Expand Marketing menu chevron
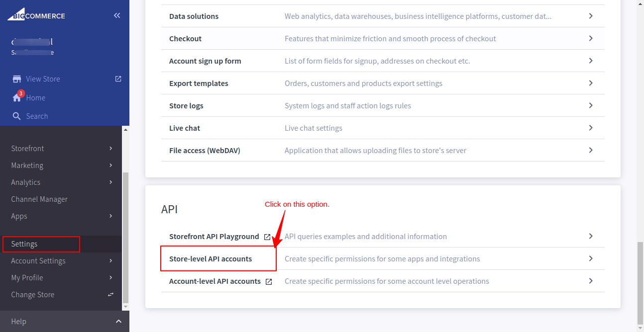 (110, 165)
